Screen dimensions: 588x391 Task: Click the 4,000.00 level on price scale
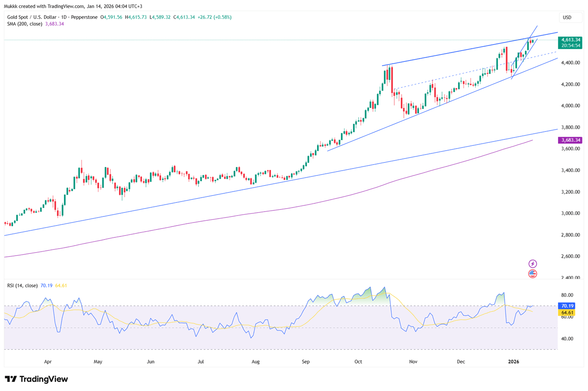tap(570, 106)
